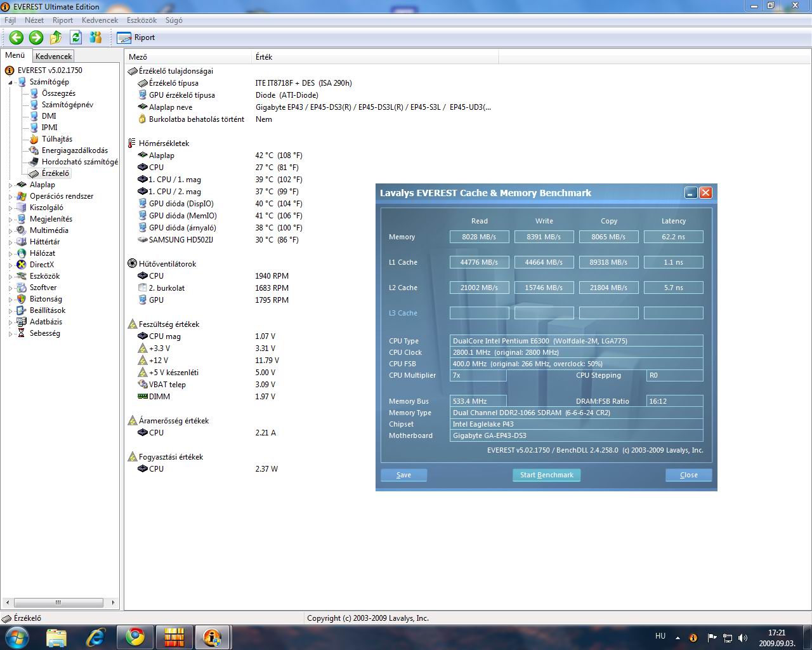812x650 pixels.
Task: Open the Súgó menu
Action: pos(174,20)
